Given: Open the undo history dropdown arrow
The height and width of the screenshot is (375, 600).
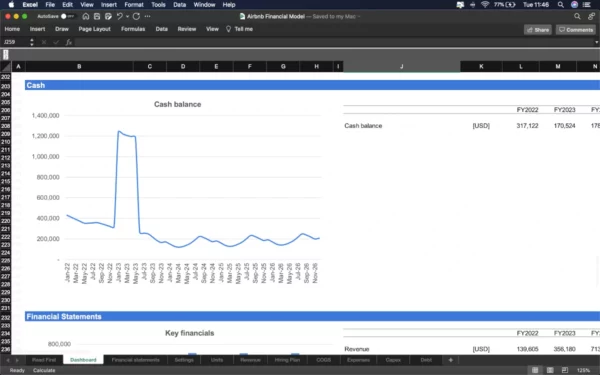Looking at the screenshot, I should pos(127,16).
